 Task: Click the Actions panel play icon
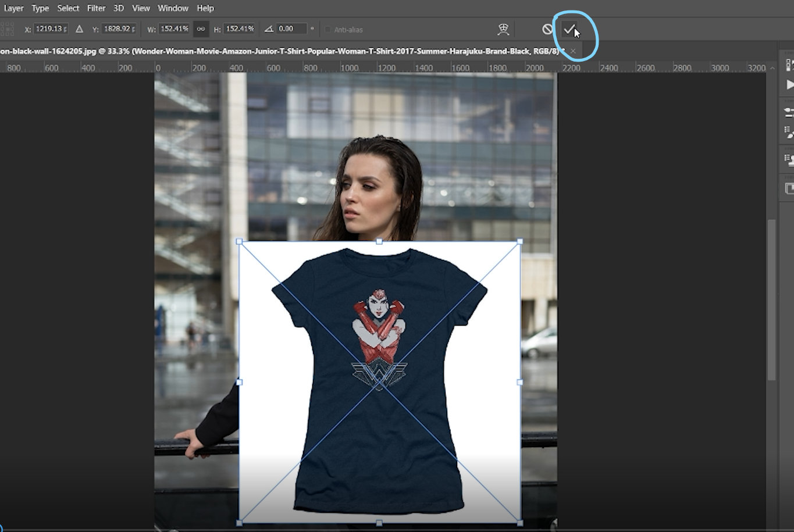(x=788, y=84)
